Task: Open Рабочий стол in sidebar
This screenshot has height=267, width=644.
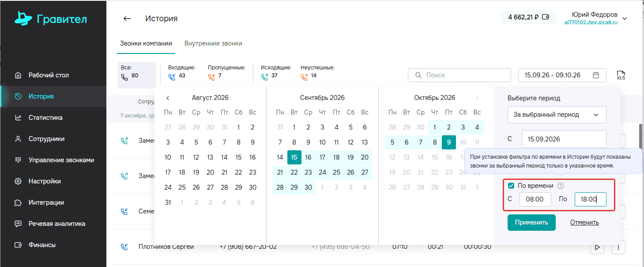Action: [x=53, y=75]
